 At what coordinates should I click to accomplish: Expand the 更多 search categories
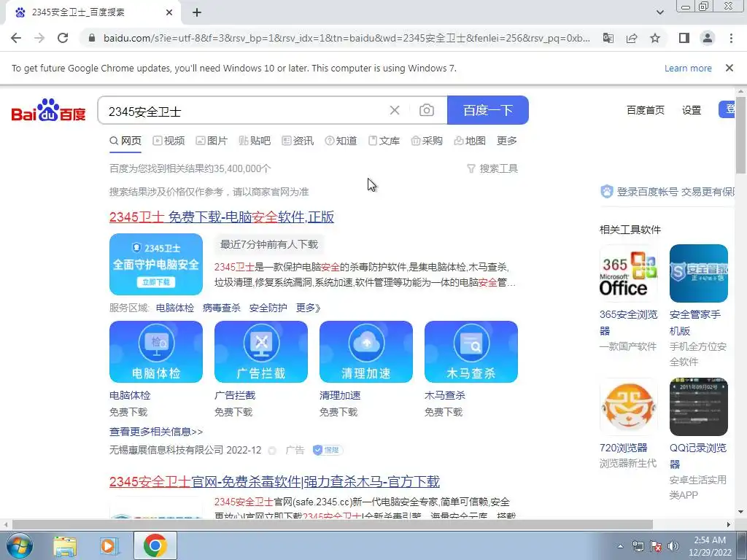(x=507, y=141)
